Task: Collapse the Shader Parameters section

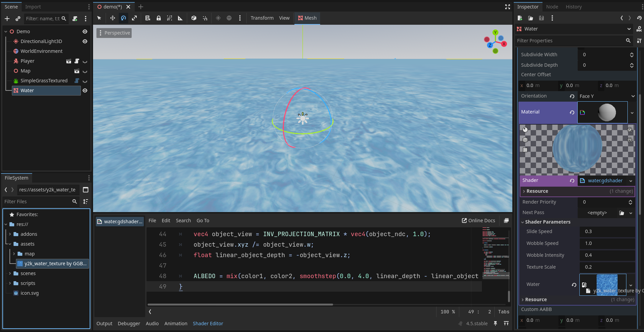Action: coord(523,222)
